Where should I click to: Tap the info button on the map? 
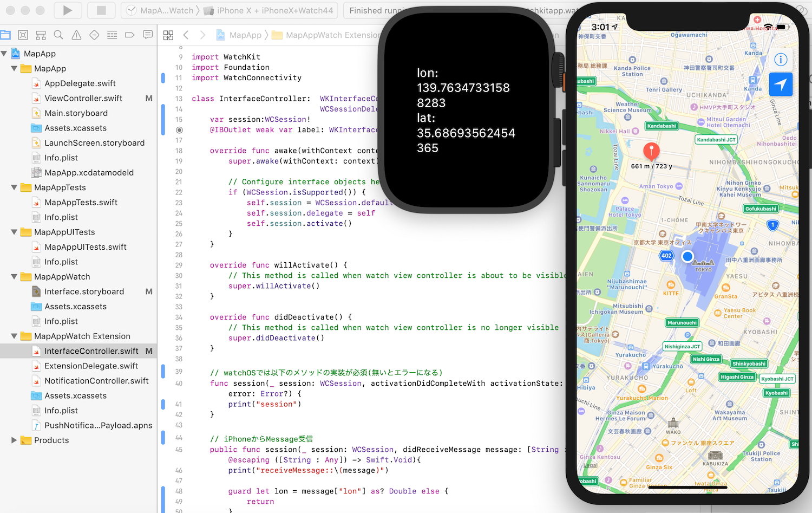(781, 60)
